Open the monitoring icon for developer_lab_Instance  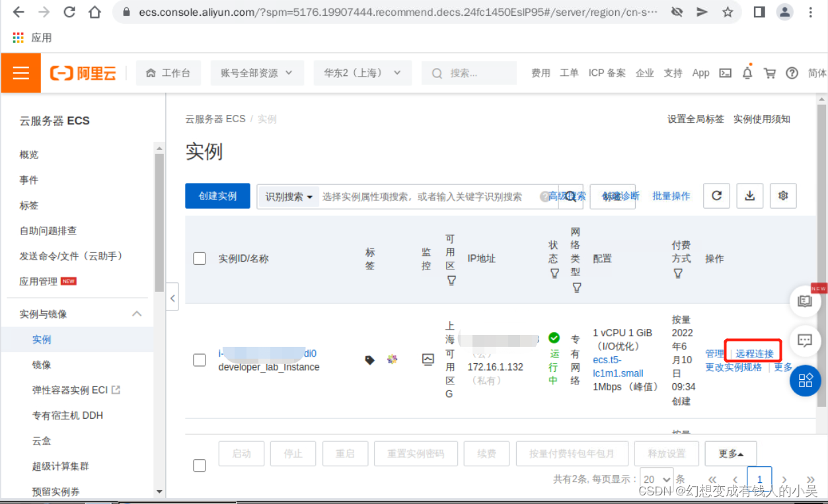coord(428,359)
